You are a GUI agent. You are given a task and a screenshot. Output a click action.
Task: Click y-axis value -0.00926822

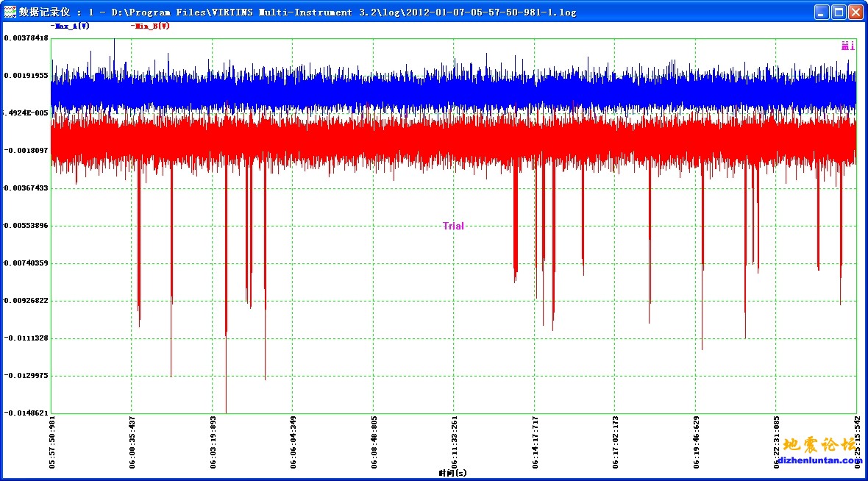pos(26,301)
